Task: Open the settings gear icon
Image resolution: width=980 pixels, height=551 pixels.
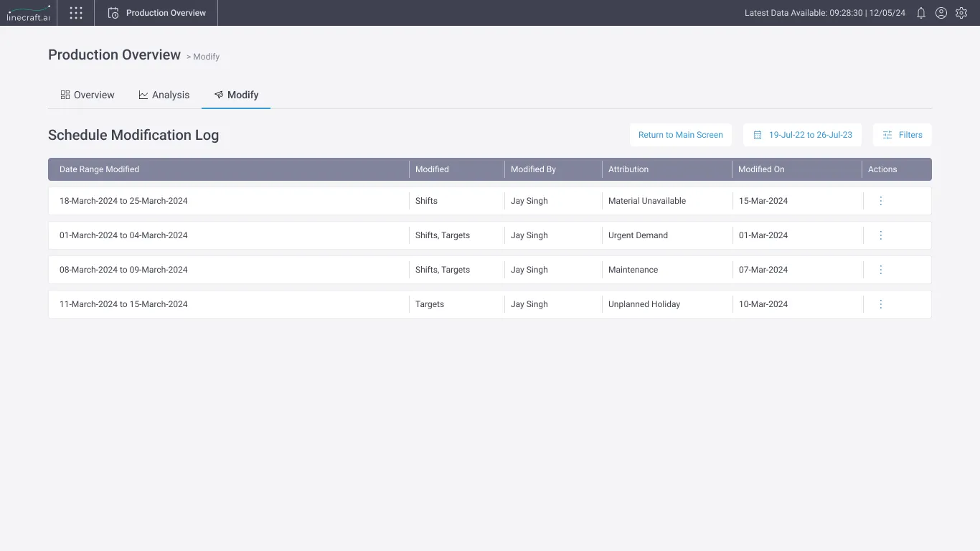Action: tap(961, 13)
